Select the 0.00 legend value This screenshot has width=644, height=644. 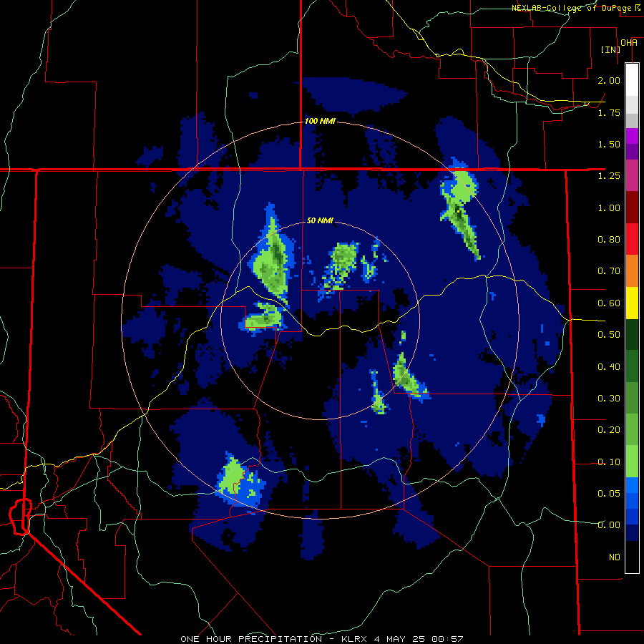pos(609,525)
